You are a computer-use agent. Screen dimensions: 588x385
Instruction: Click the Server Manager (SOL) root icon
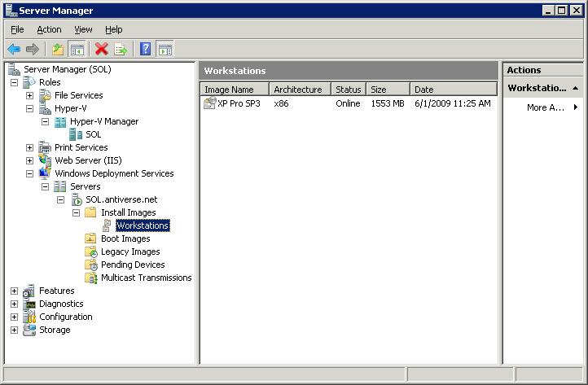click(x=14, y=69)
